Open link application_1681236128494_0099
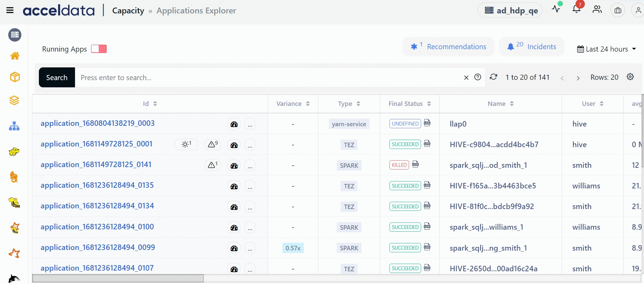 (98, 247)
